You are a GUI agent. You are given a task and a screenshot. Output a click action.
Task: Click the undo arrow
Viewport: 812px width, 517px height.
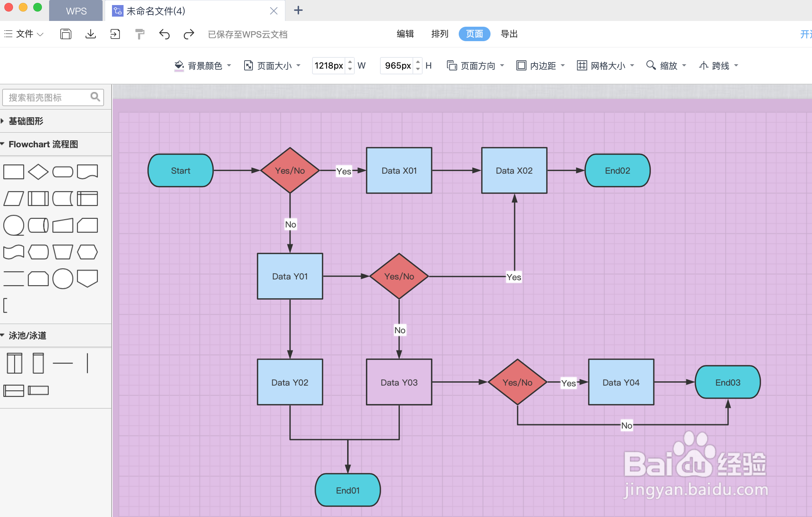point(164,34)
